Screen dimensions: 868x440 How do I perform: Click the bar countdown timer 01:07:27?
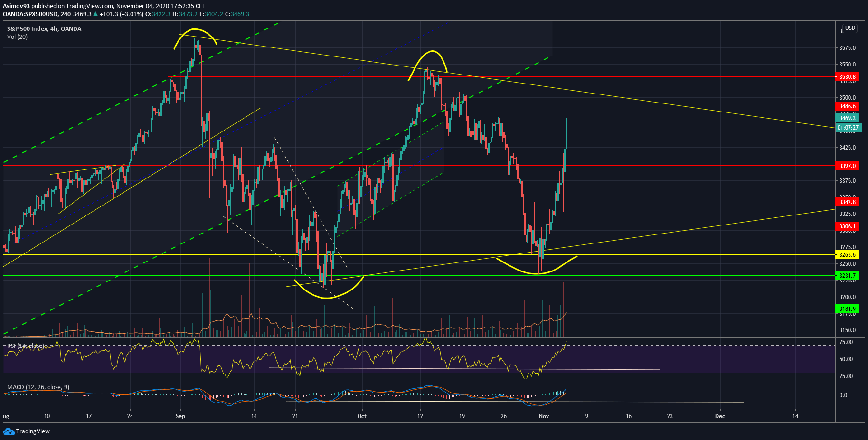[848, 128]
